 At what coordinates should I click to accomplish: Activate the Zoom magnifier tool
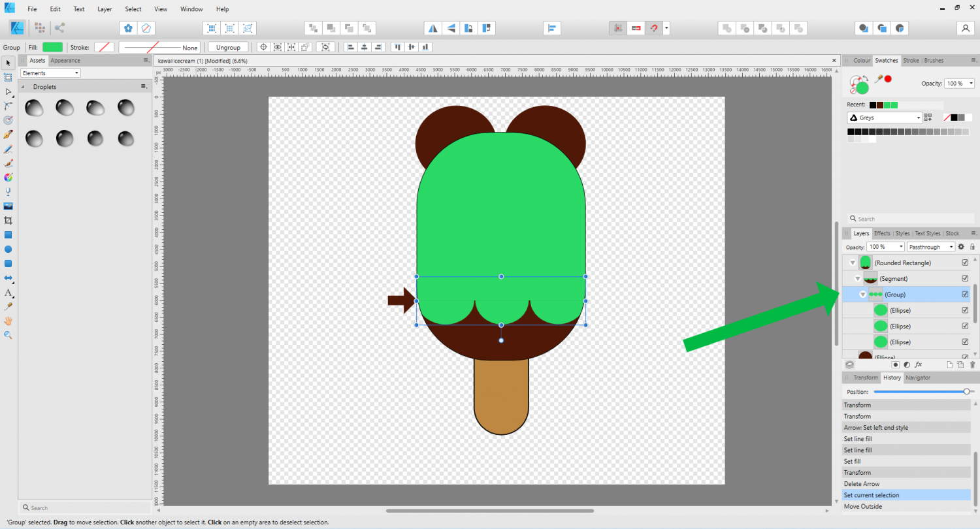(x=8, y=335)
